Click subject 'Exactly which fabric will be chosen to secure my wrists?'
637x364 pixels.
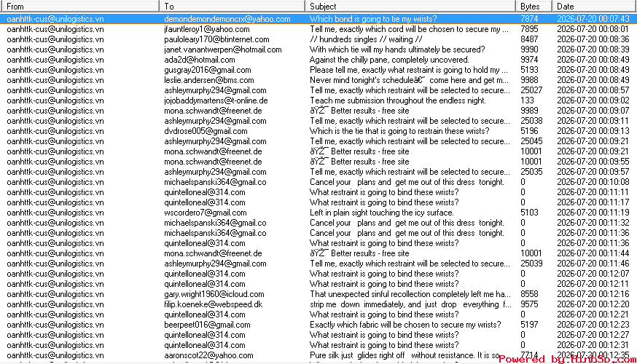pos(405,325)
